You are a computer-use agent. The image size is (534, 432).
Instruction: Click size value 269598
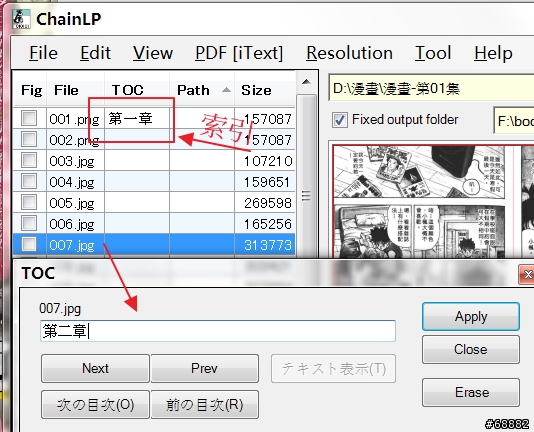point(268,203)
